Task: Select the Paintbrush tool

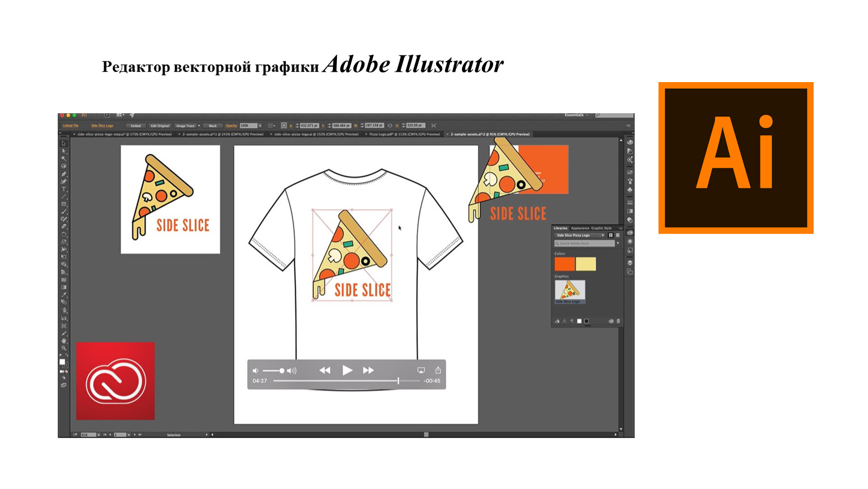Action: [x=63, y=211]
